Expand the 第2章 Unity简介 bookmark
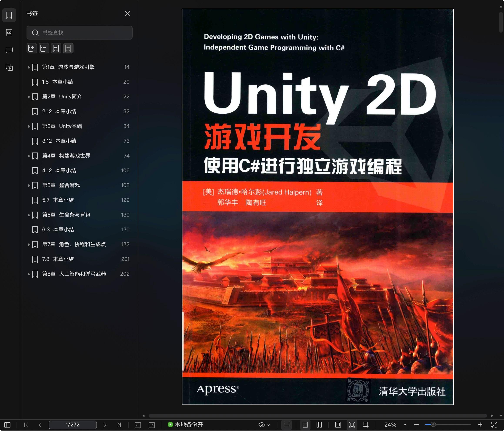 29,97
